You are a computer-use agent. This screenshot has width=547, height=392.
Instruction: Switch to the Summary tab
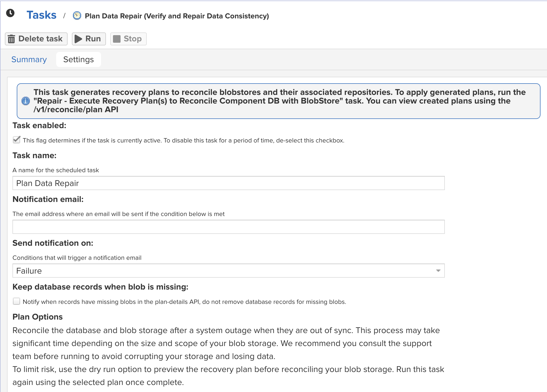pos(29,59)
